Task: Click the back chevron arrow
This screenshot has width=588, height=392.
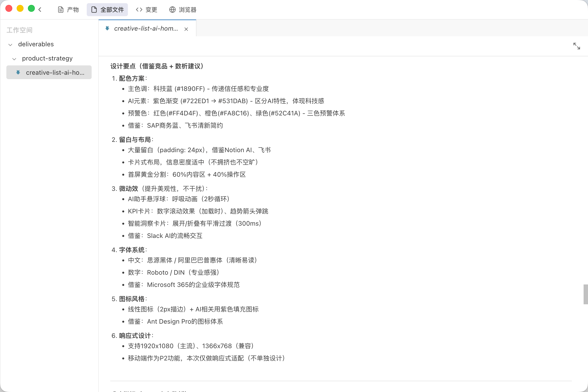Action: coord(40,10)
